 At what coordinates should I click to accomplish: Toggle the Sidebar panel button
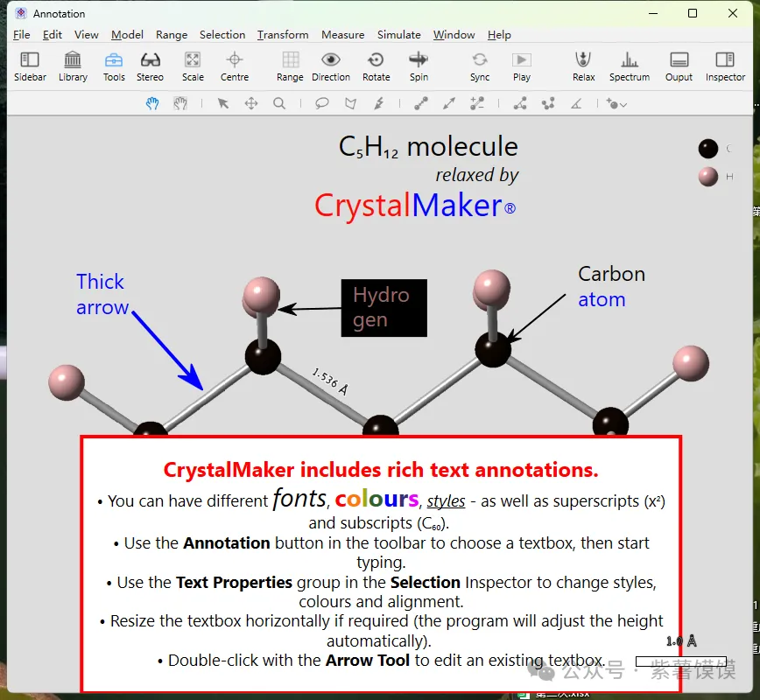[30, 66]
